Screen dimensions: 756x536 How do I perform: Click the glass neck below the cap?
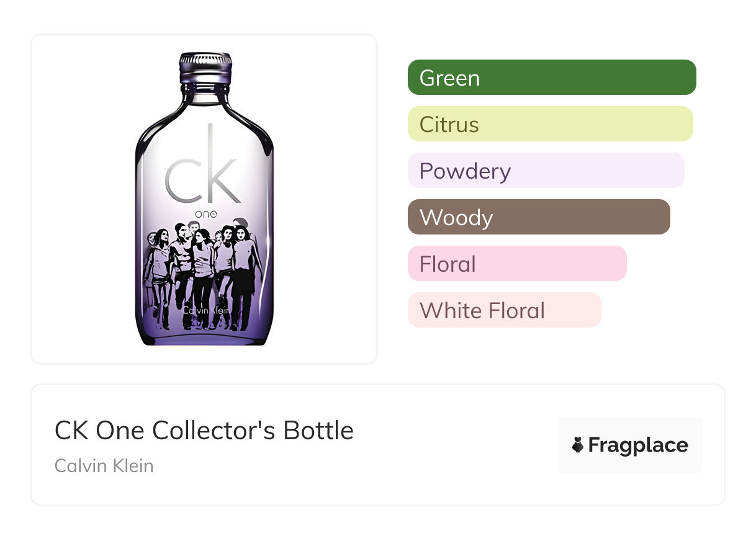click(205, 94)
